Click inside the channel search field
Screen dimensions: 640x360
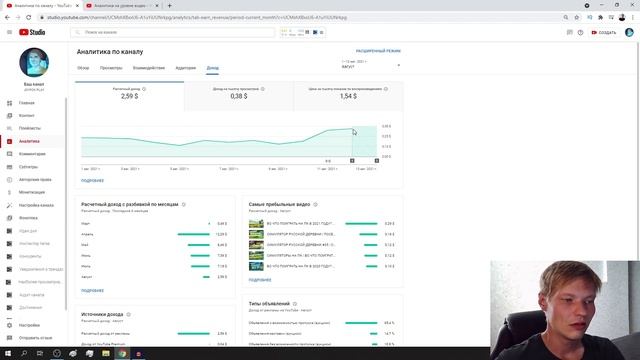tap(173, 32)
